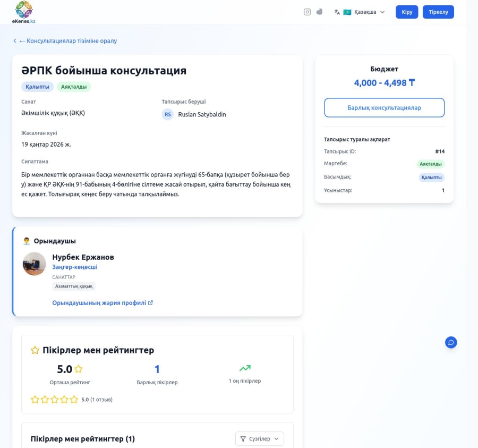Open Орындаушының жария профилі link
This screenshot has height=448, width=478.
point(103,303)
